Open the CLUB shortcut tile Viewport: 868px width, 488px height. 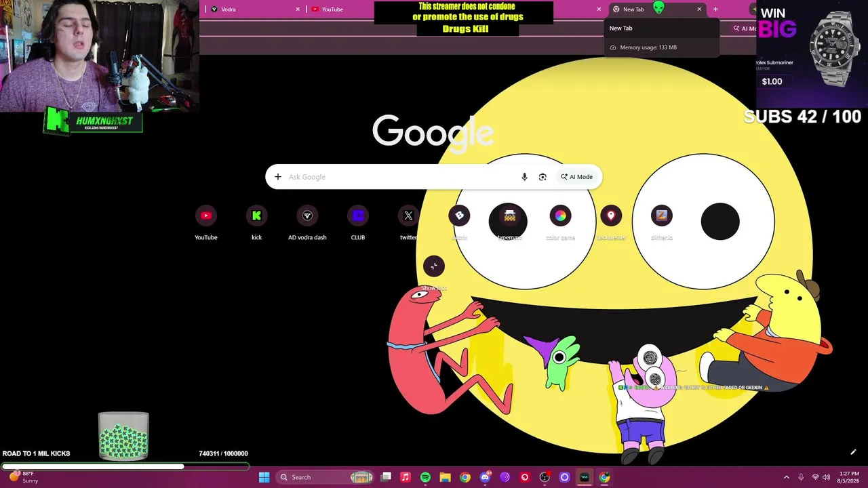(358, 223)
